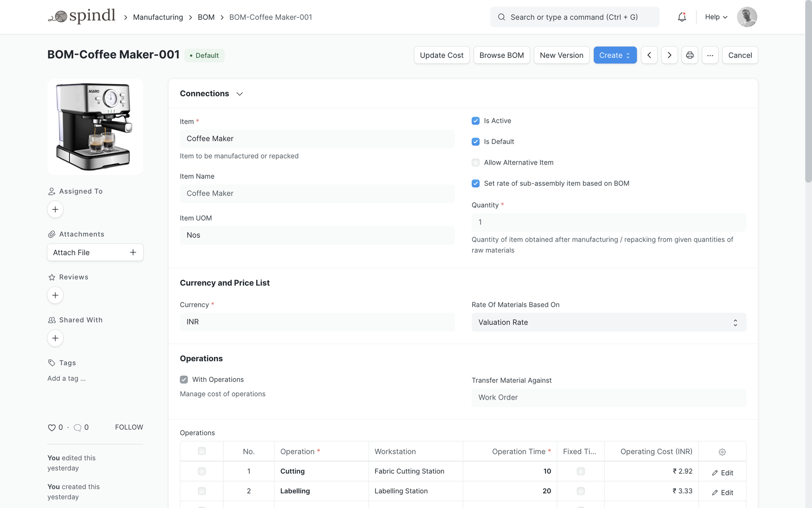Click the print icon
Image resolution: width=812 pixels, height=508 pixels.
689,55
